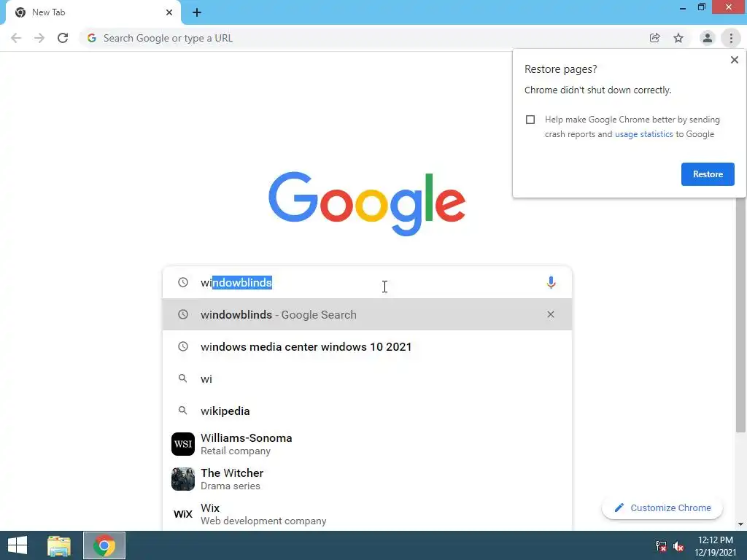Click the share this page icon
The height and width of the screenshot is (560, 747).
(654, 38)
